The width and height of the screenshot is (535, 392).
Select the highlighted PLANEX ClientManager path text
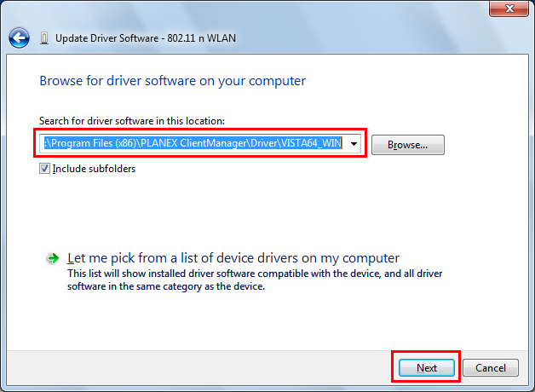click(x=193, y=143)
